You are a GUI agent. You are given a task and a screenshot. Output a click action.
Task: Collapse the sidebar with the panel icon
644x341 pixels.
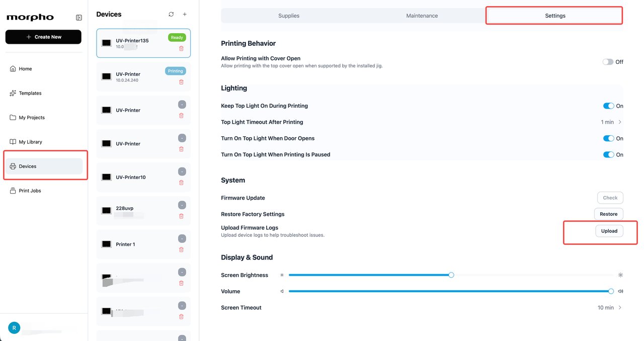point(79,18)
